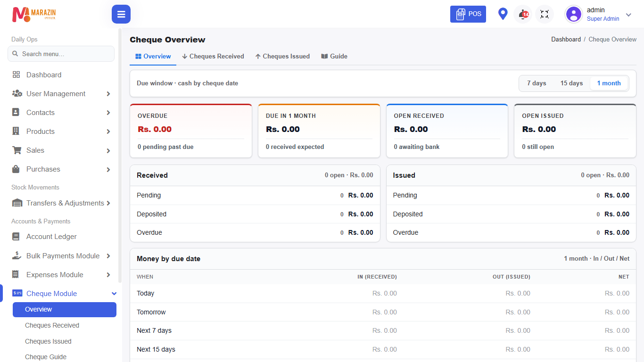The width and height of the screenshot is (644, 362).
Task: Click the Dashboard grid icon
Action: point(17,75)
